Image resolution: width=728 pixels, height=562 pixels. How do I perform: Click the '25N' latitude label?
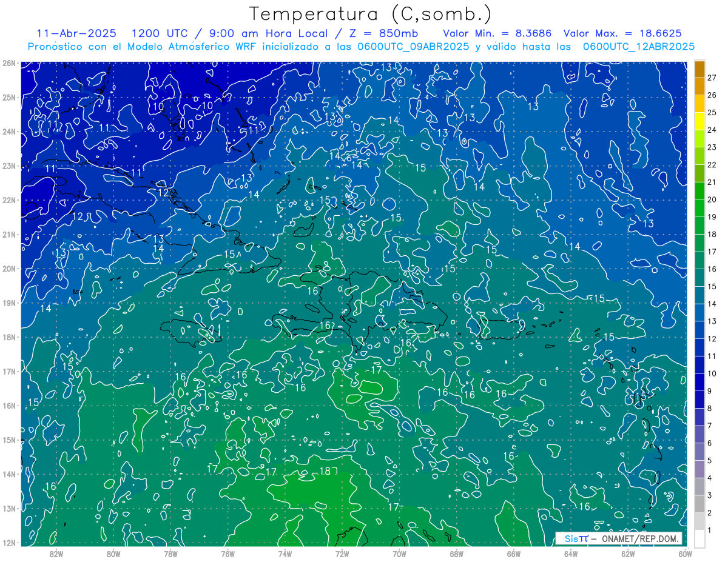[8, 98]
